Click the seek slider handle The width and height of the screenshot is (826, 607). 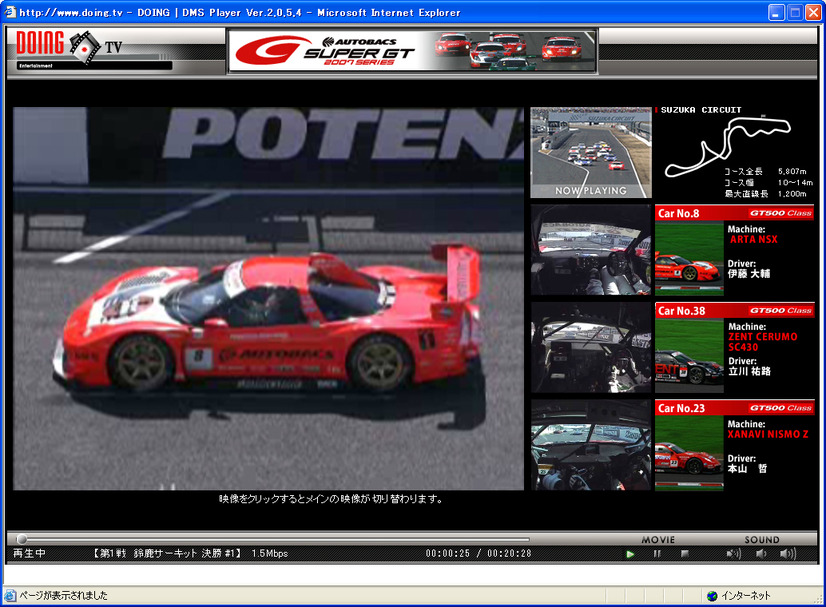click(22, 539)
